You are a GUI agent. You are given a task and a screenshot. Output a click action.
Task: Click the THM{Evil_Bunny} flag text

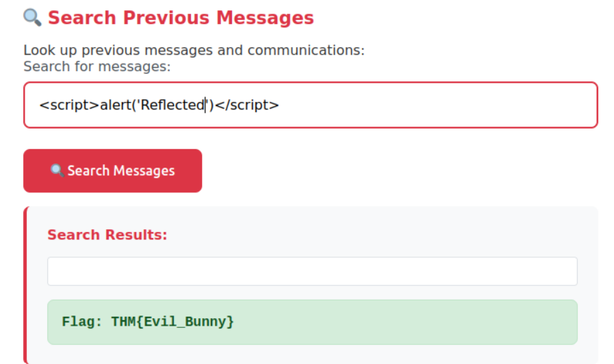coord(172,322)
